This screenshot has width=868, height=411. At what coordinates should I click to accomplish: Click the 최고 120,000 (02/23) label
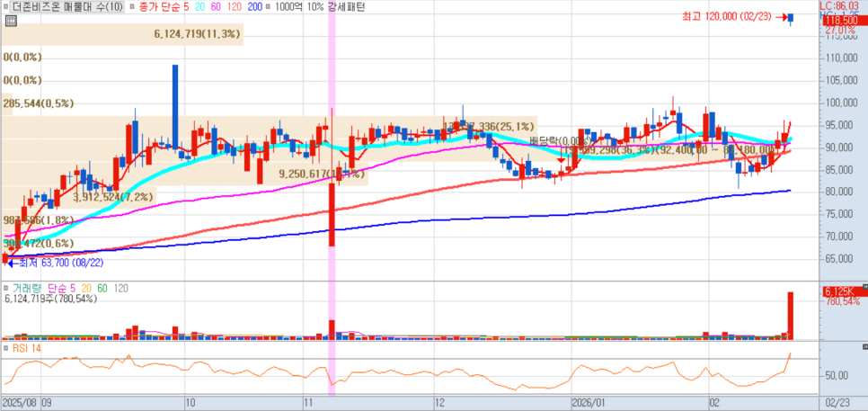pyautogui.click(x=728, y=17)
